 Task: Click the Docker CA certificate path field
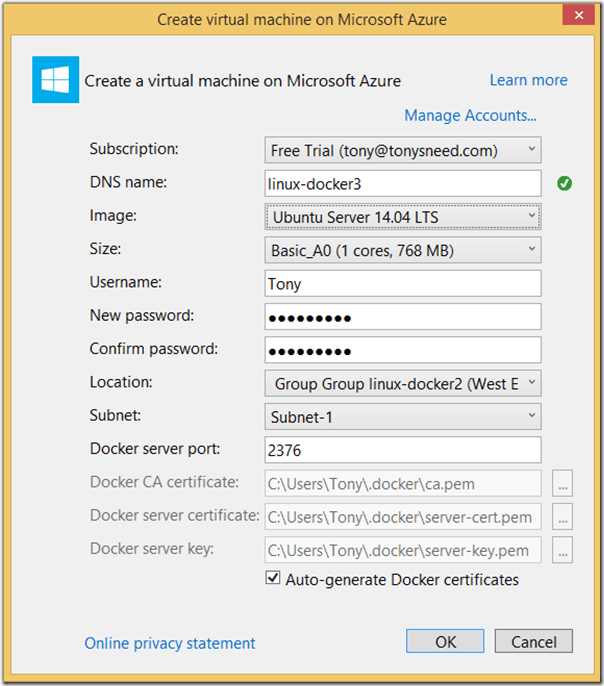(x=403, y=483)
